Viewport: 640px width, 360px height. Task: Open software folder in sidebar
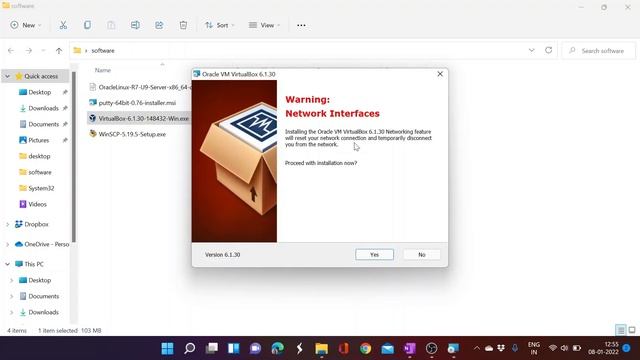point(40,172)
